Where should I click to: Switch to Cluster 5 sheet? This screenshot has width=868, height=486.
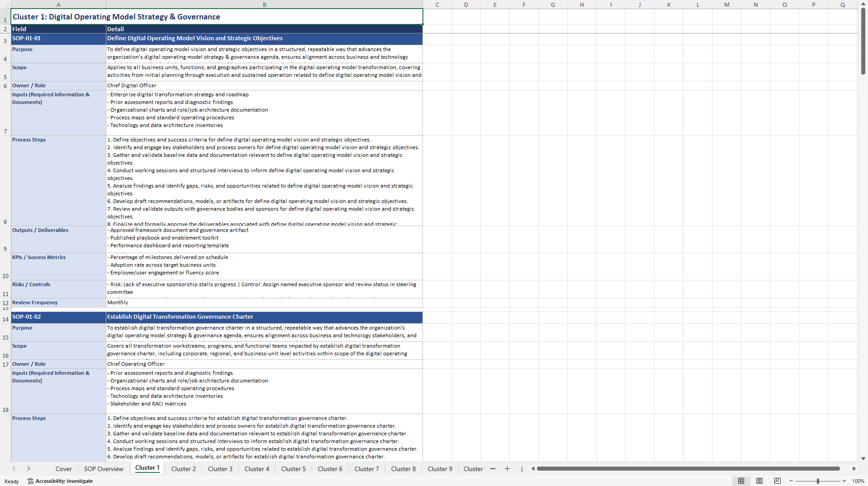pos(294,469)
